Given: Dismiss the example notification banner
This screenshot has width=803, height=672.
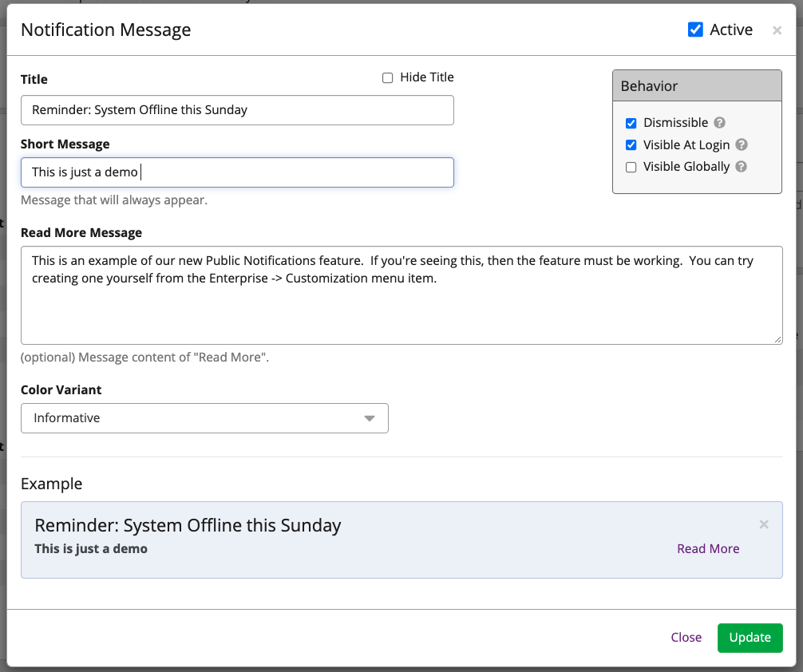Looking at the screenshot, I should tap(764, 524).
